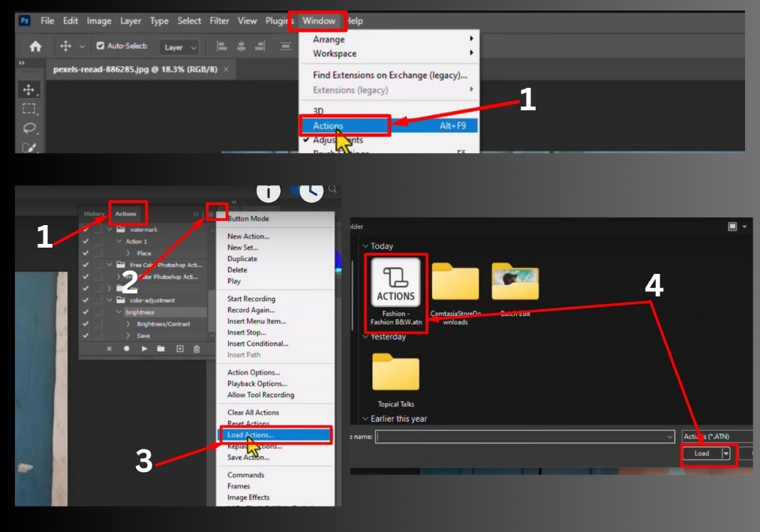Open the Actions panel flyout menu icon
The image size is (760, 532).
[212, 213]
